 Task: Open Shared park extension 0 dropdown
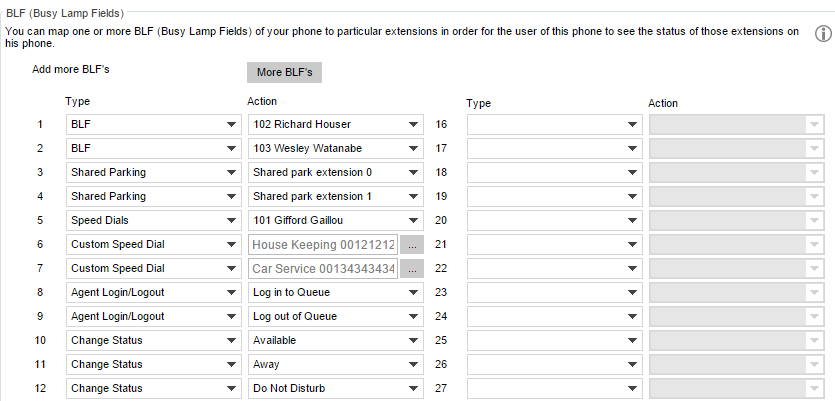(x=336, y=173)
